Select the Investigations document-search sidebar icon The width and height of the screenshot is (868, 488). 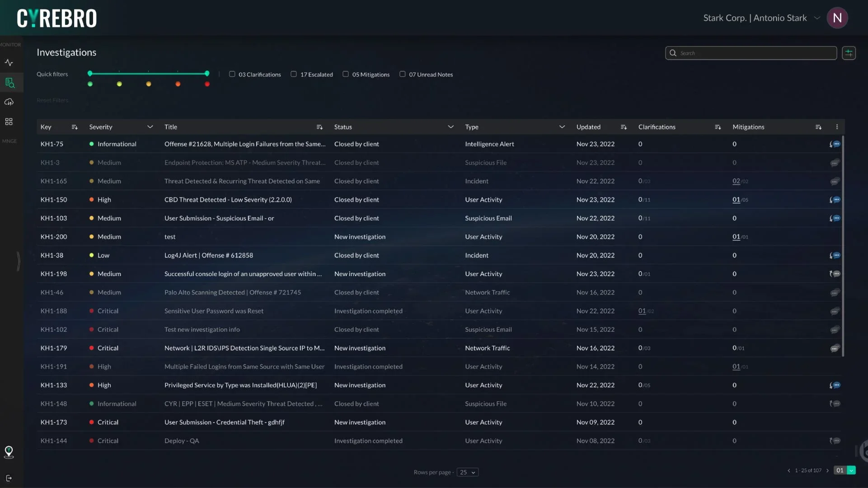click(x=9, y=83)
